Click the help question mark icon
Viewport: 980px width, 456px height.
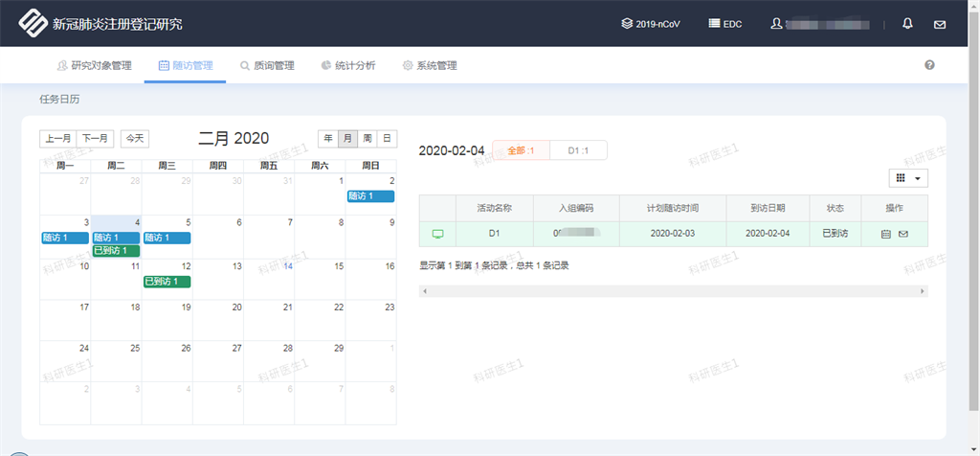pos(929,65)
